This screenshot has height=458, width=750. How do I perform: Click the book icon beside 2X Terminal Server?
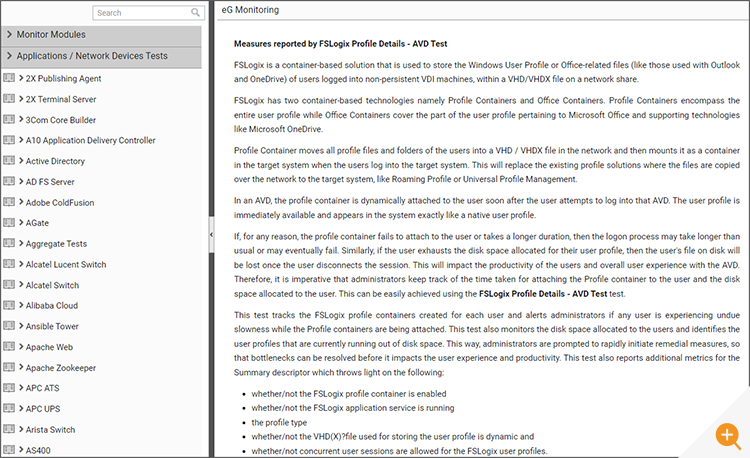tap(9, 98)
